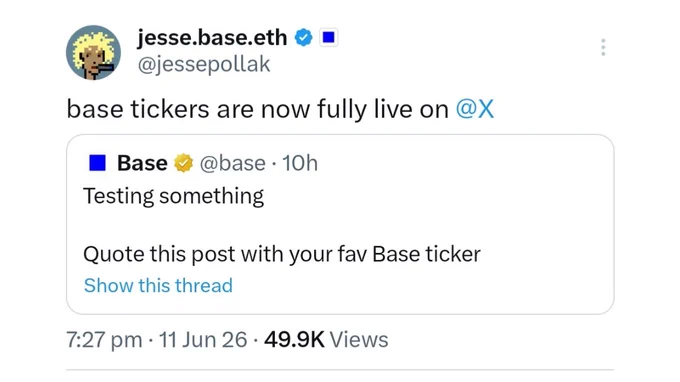The image size is (680, 382).
Task: Click the blue verified checkmark badge
Action: click(304, 38)
